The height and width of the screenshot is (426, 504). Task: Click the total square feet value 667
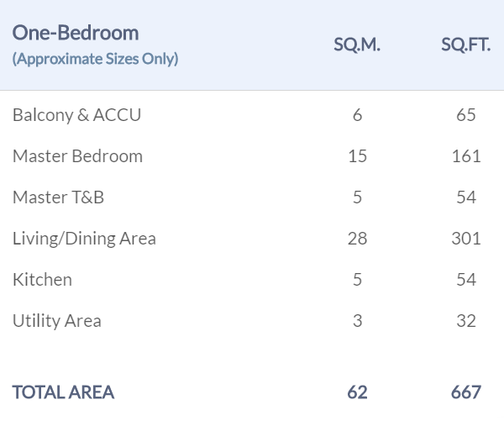coord(466,392)
